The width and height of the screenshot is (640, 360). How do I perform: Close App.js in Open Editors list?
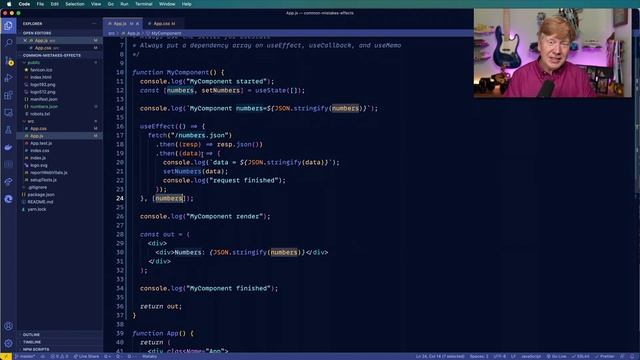click(25, 40)
